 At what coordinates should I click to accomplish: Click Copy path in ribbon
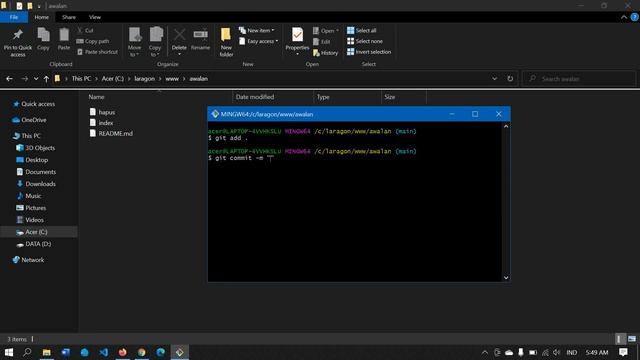click(93, 41)
